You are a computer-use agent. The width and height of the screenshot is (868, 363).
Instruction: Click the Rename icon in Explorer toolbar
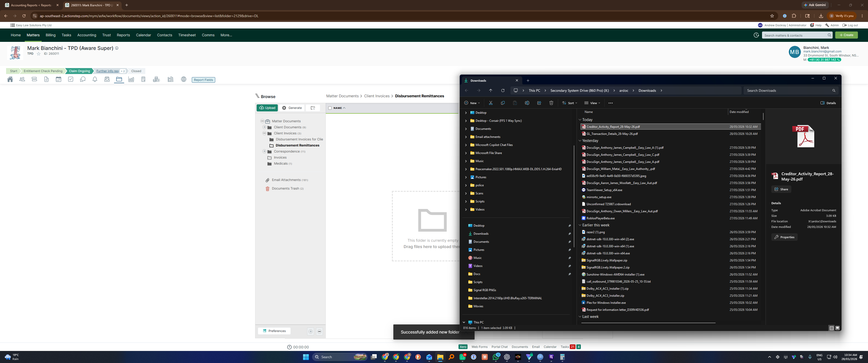tap(527, 103)
